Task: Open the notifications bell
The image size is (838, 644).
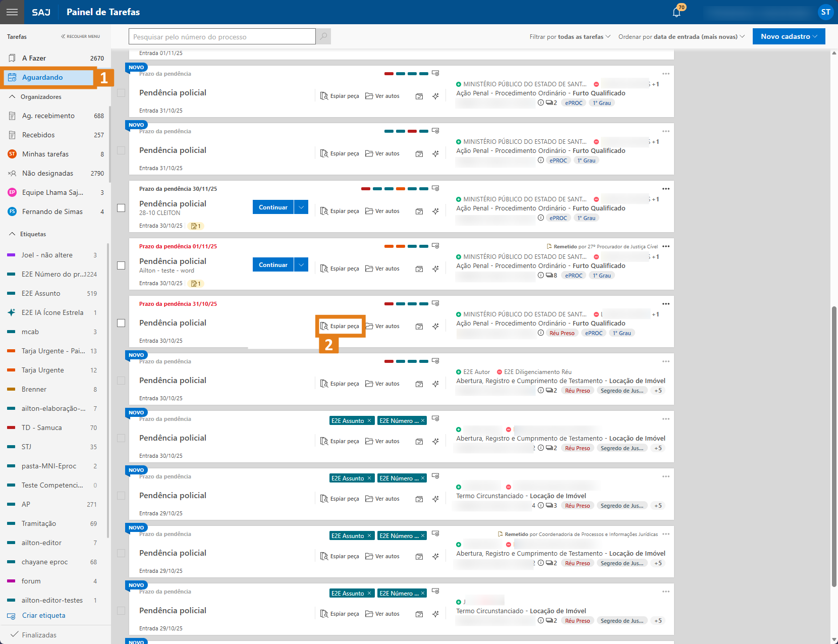Action: point(677,12)
